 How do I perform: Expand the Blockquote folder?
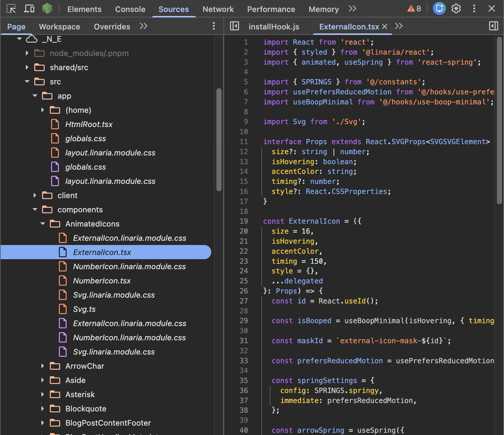pyautogui.click(x=43, y=409)
